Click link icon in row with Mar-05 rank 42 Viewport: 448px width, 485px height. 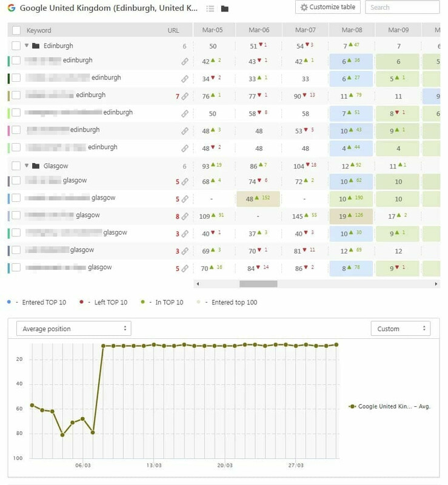185,62
